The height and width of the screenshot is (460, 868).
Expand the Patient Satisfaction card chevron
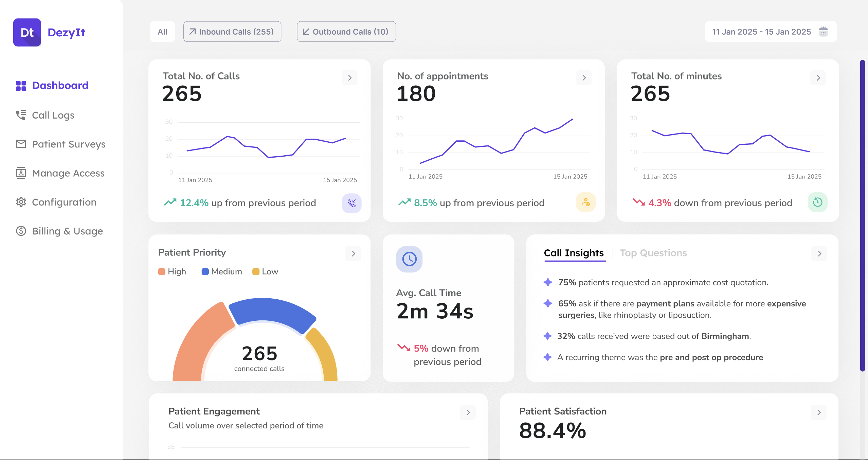(x=819, y=412)
